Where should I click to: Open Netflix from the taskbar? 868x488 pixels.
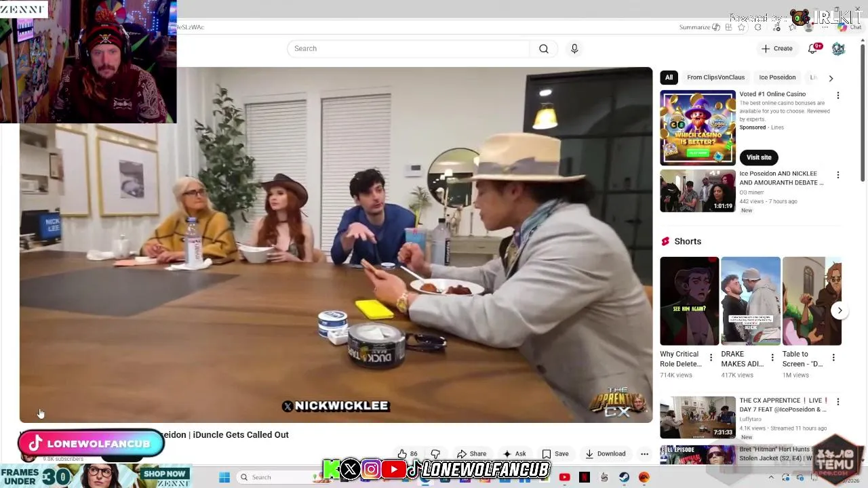585,477
